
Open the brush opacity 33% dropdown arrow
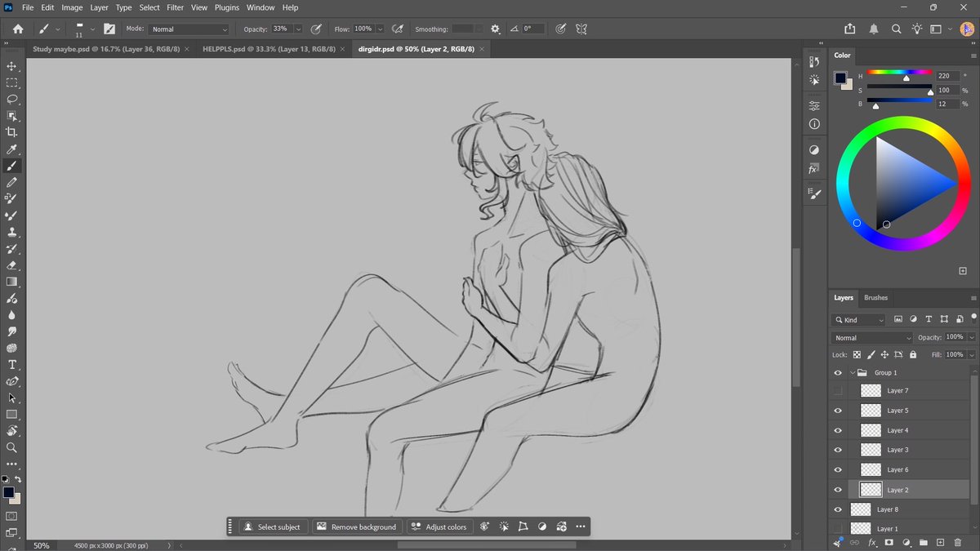298,29
